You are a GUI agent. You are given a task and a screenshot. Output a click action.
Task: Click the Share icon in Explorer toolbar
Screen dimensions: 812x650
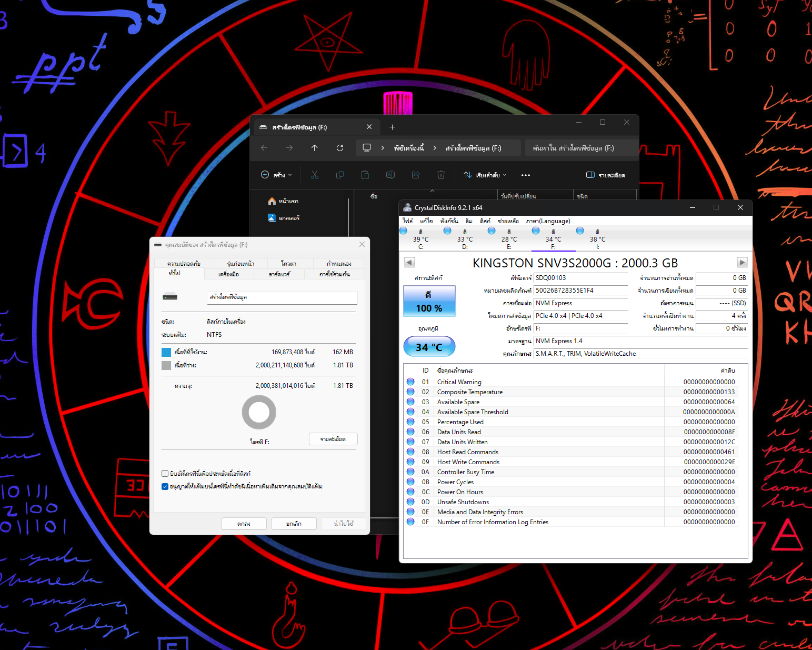416,175
